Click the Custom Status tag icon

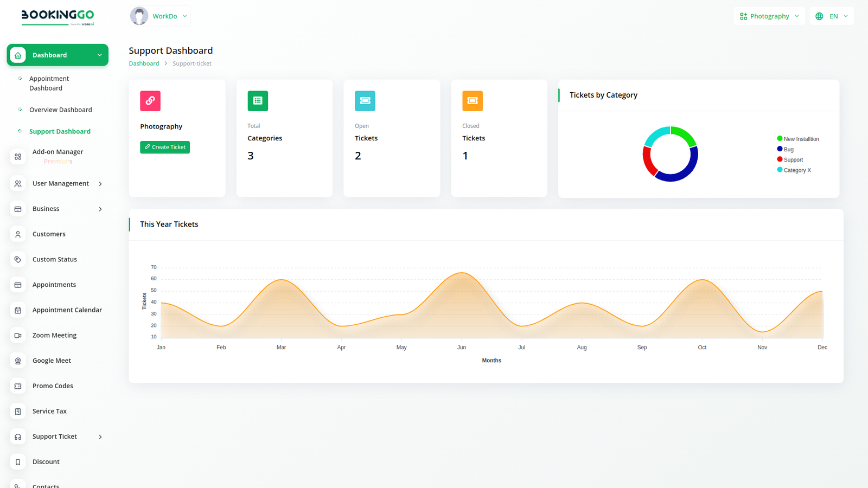pyautogui.click(x=18, y=260)
